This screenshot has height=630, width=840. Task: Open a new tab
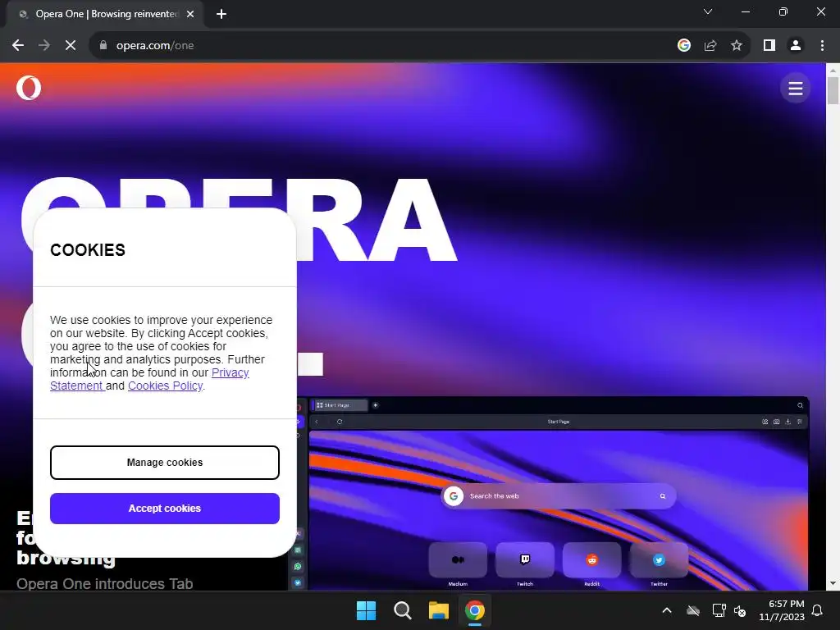click(221, 14)
